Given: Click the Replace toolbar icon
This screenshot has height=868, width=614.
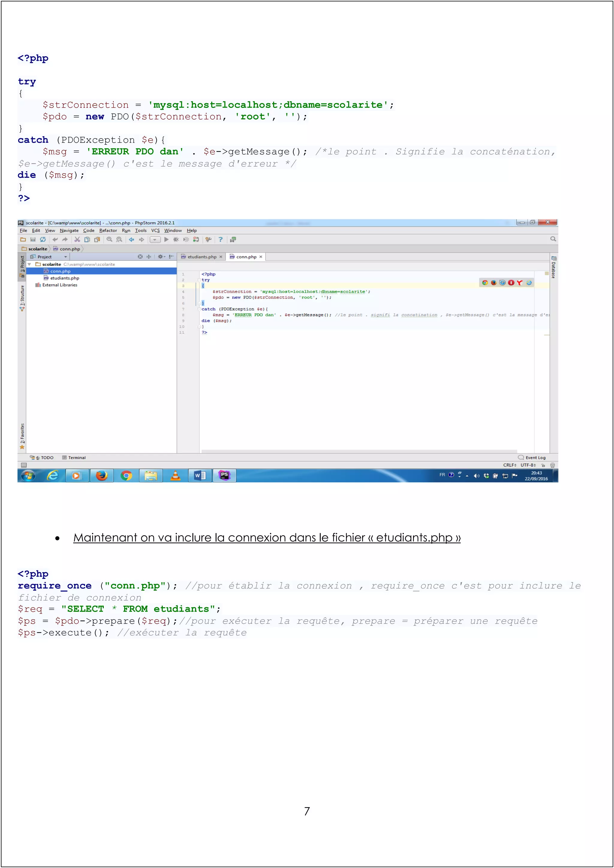Looking at the screenshot, I should (x=119, y=239).
